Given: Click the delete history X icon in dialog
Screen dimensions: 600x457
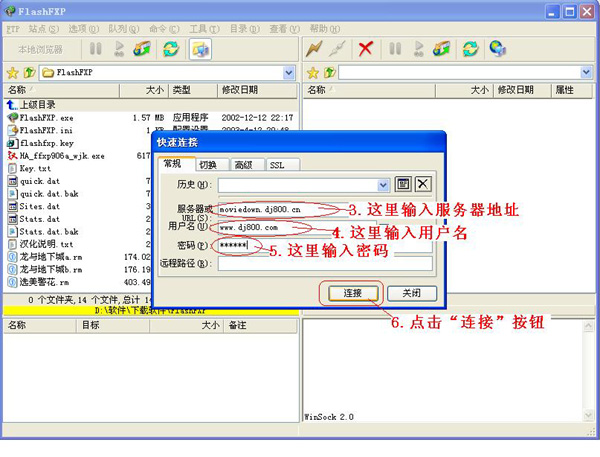Looking at the screenshot, I should 423,184.
